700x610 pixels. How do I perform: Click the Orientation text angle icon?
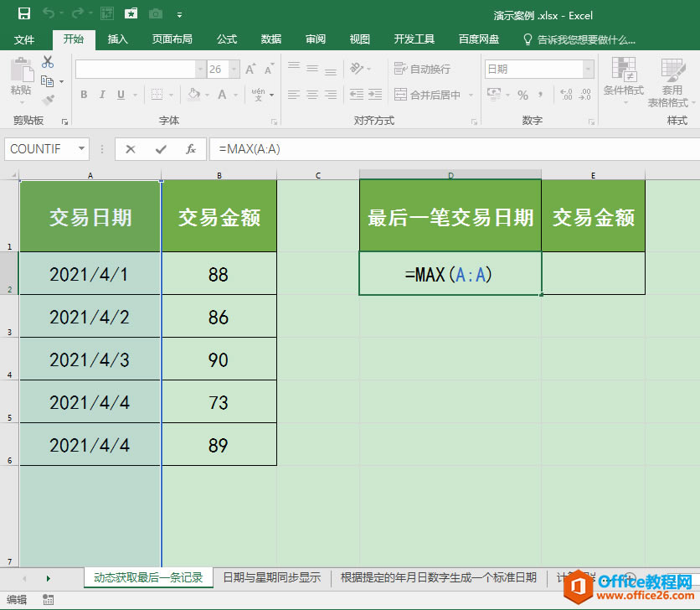tap(357, 68)
